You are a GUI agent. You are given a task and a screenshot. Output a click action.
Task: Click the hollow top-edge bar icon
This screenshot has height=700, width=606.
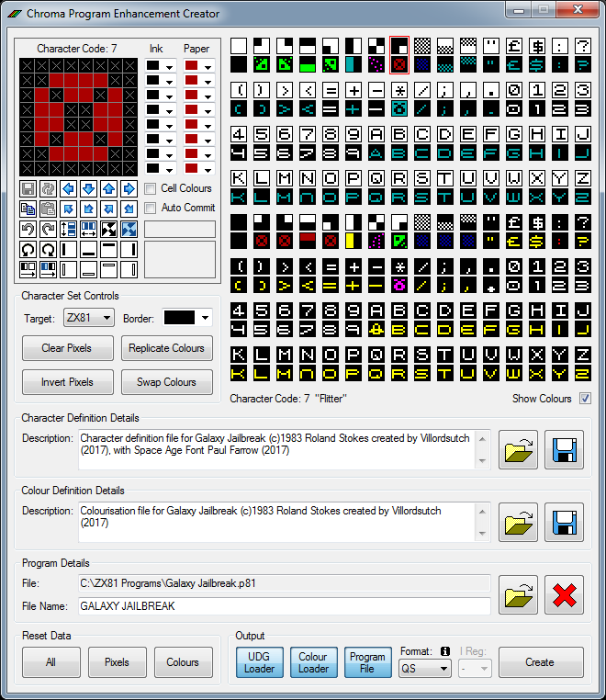pos(109,270)
